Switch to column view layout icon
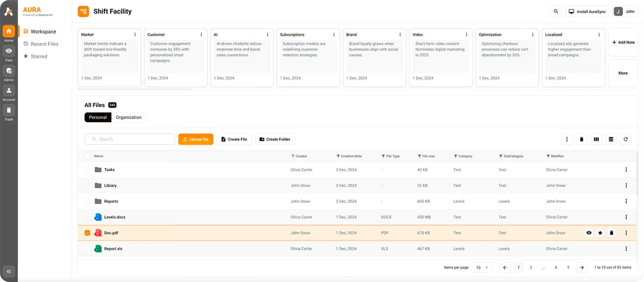Screen dimensions: 644x282 596,139
